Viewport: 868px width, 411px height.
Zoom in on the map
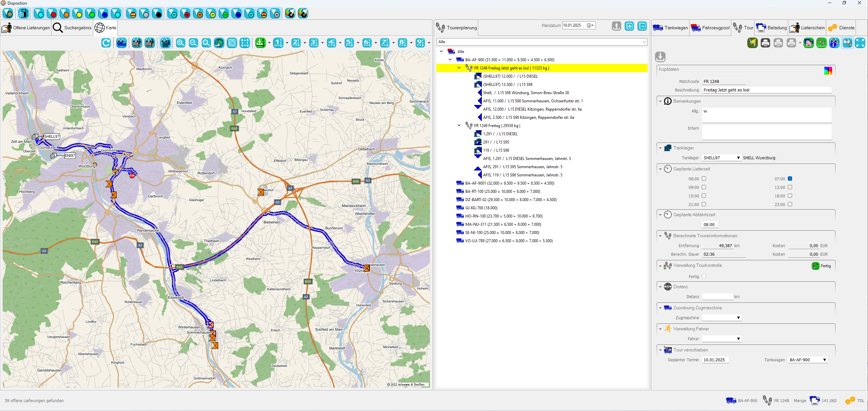[x=181, y=43]
